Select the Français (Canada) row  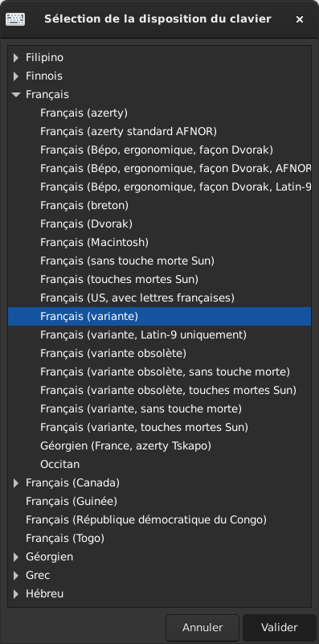click(159, 482)
